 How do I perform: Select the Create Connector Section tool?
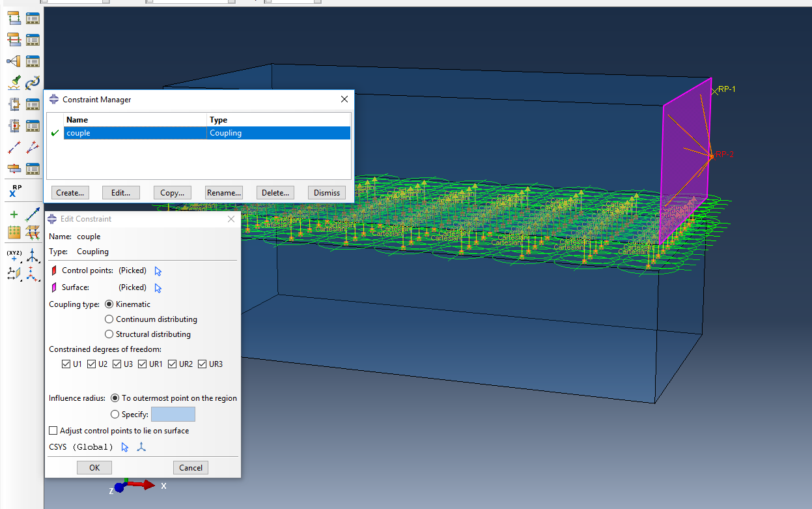pos(14,104)
